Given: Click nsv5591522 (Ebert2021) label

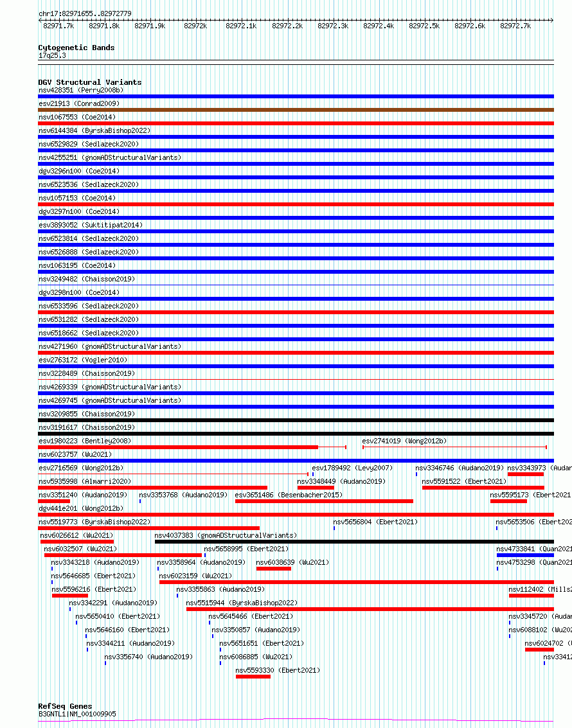Looking at the screenshot, I should (464, 481).
